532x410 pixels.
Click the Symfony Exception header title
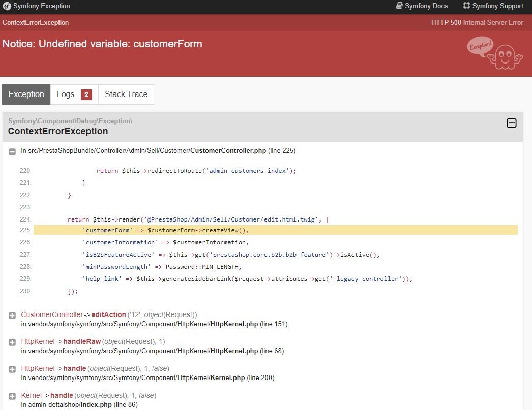click(x=42, y=6)
